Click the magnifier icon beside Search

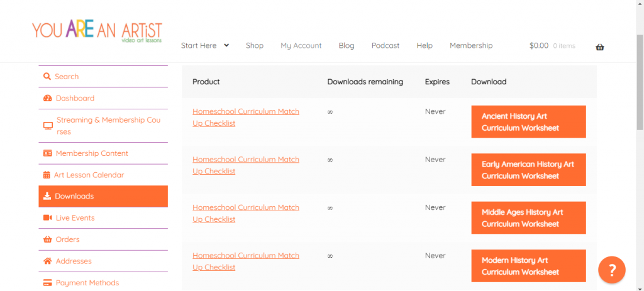pos(47,76)
